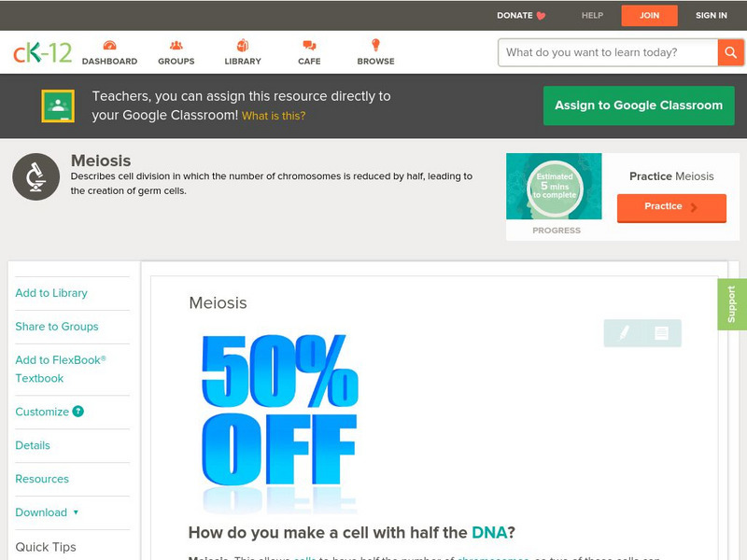The width and height of the screenshot is (747, 560).
Task: Open the Dashboard gauge icon
Action: coord(109,46)
